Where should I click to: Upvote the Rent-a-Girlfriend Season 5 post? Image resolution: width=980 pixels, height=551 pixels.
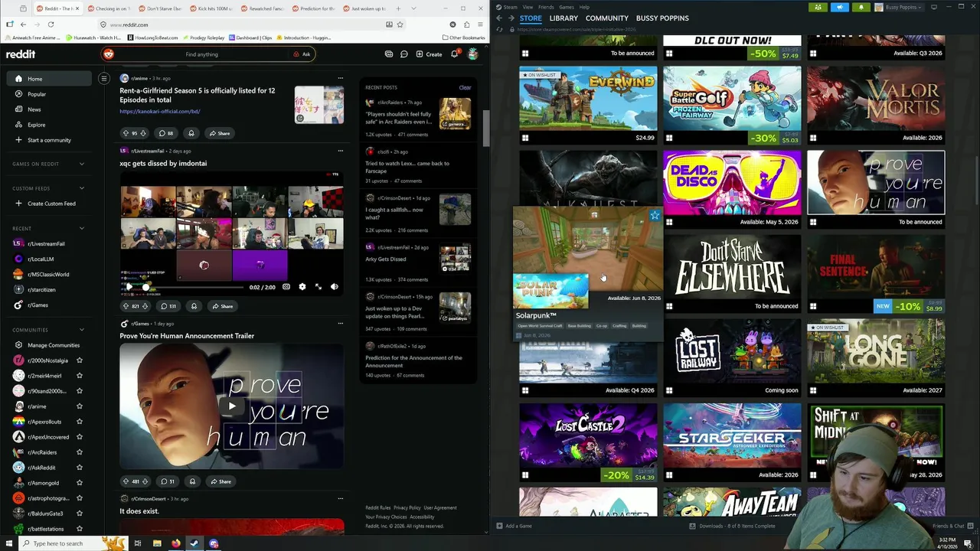coord(126,133)
